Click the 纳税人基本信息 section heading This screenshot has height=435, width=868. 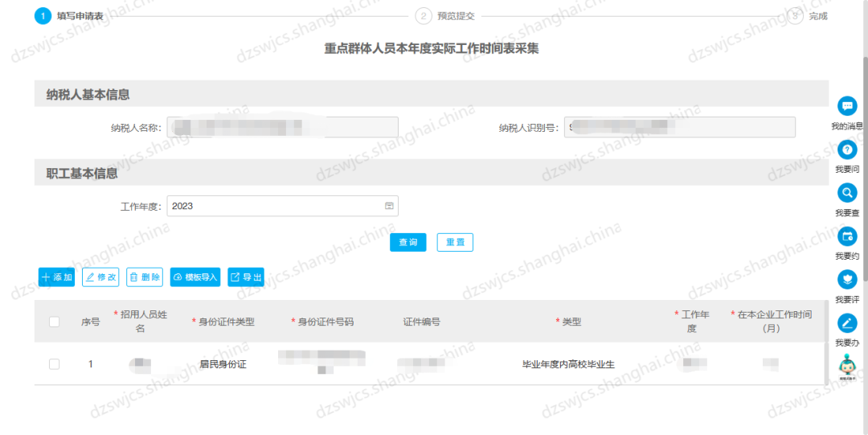[x=88, y=95]
